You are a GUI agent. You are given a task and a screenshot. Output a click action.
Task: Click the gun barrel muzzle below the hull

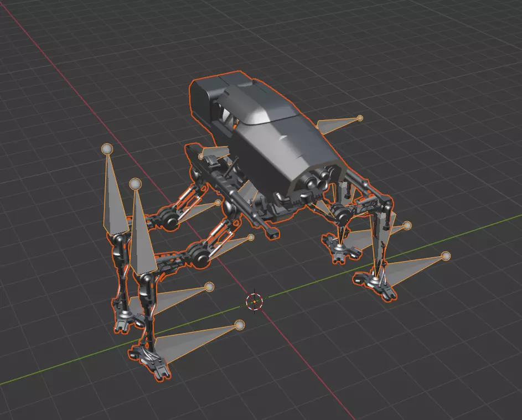click(275, 235)
